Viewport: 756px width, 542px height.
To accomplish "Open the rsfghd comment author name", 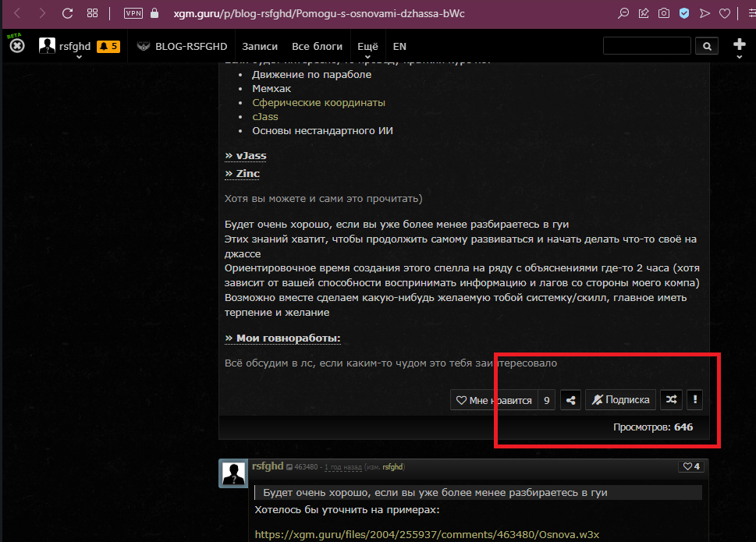I will click(x=268, y=466).
